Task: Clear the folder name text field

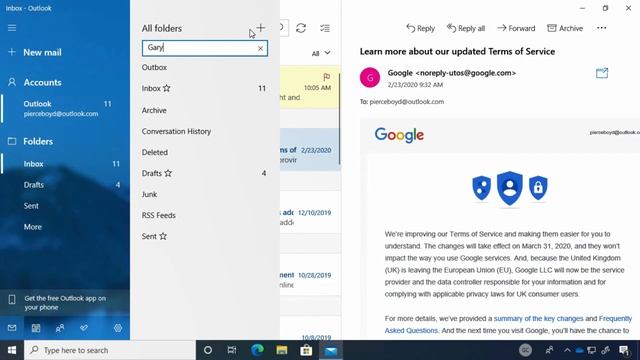Action: click(x=260, y=48)
